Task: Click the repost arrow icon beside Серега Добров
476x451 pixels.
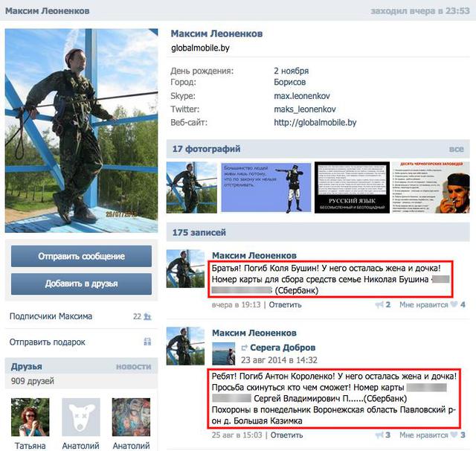Action: point(245,348)
